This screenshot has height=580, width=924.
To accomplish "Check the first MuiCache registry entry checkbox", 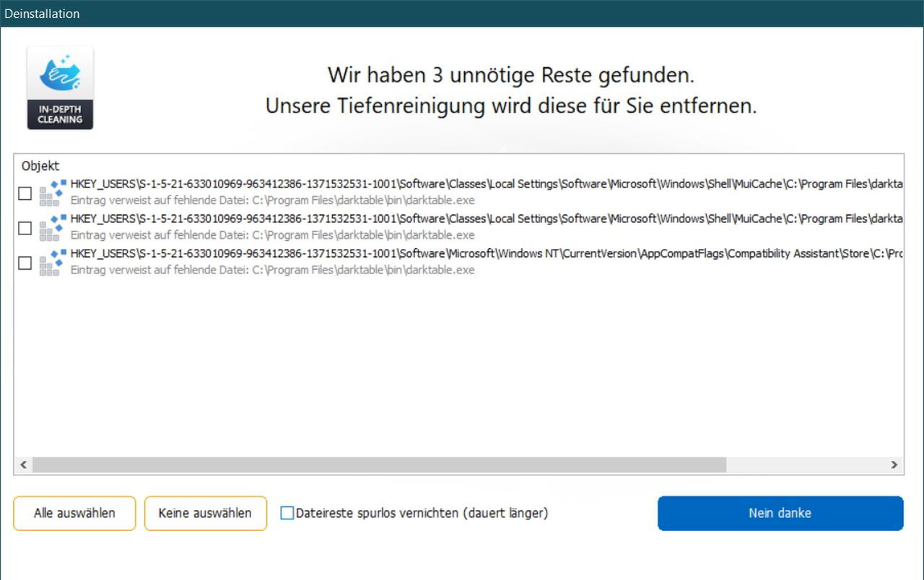I will (25, 193).
